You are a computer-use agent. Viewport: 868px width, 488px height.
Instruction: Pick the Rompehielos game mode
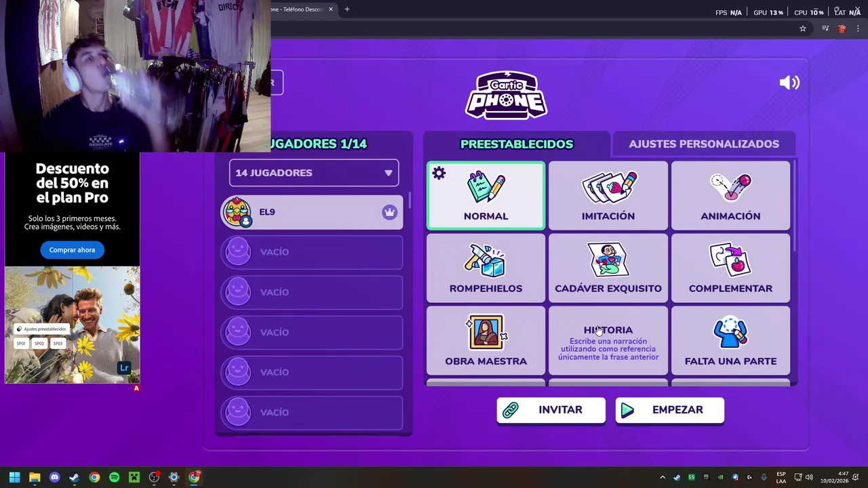486,268
